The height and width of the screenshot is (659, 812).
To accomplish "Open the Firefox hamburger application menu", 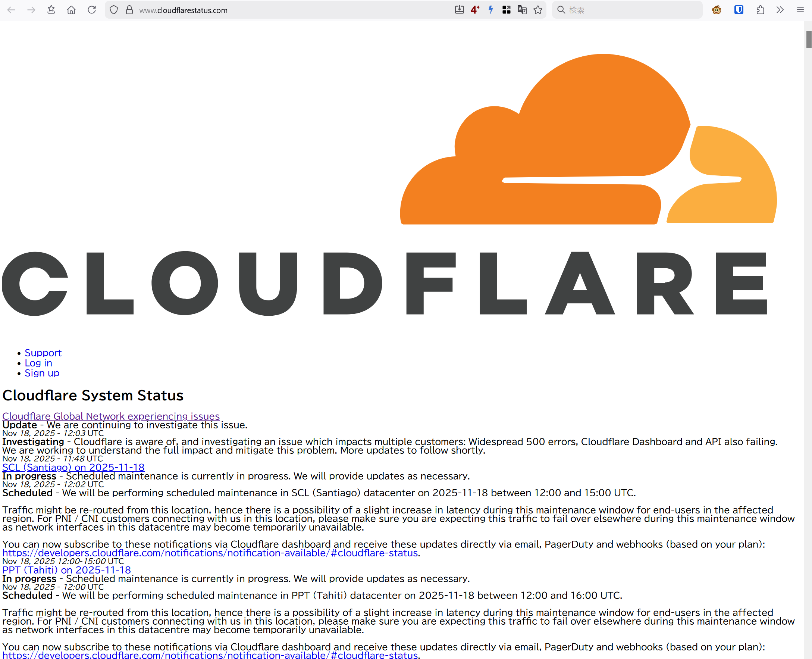I will click(800, 10).
